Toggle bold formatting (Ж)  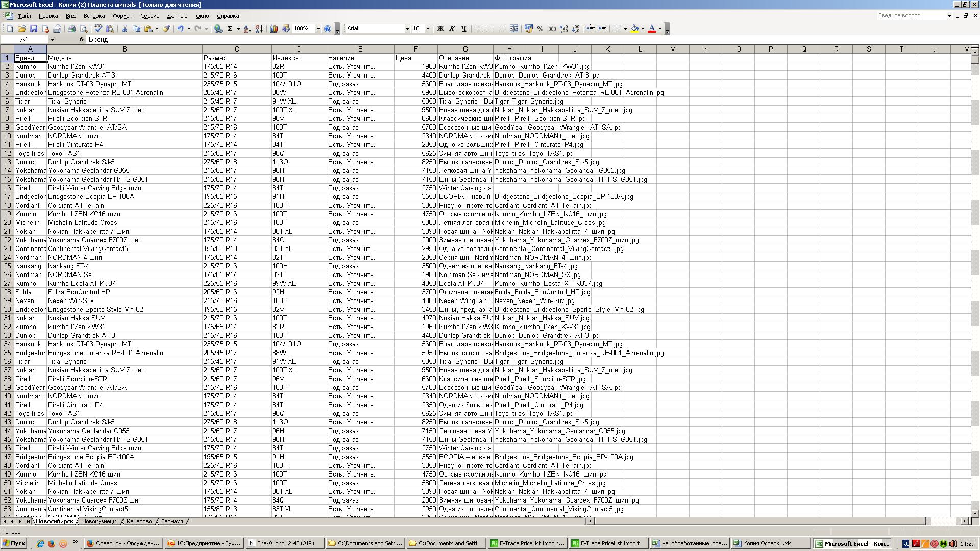tap(440, 29)
